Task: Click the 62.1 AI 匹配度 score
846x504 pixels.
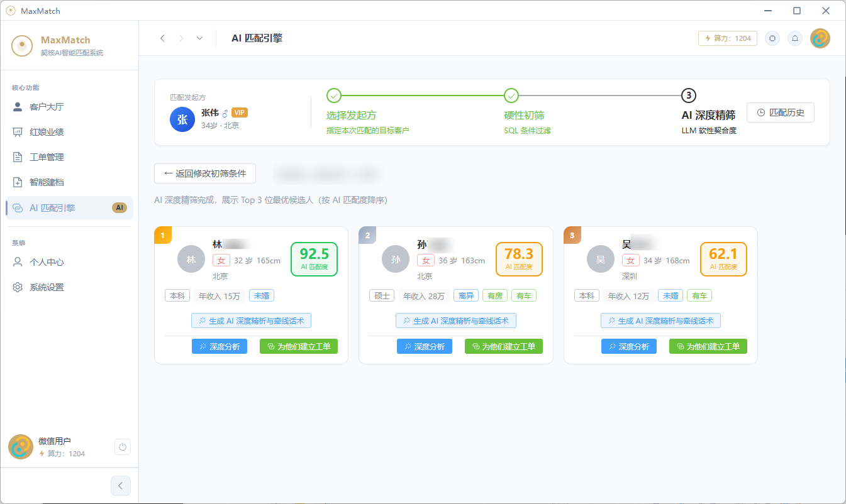Action: [724, 259]
